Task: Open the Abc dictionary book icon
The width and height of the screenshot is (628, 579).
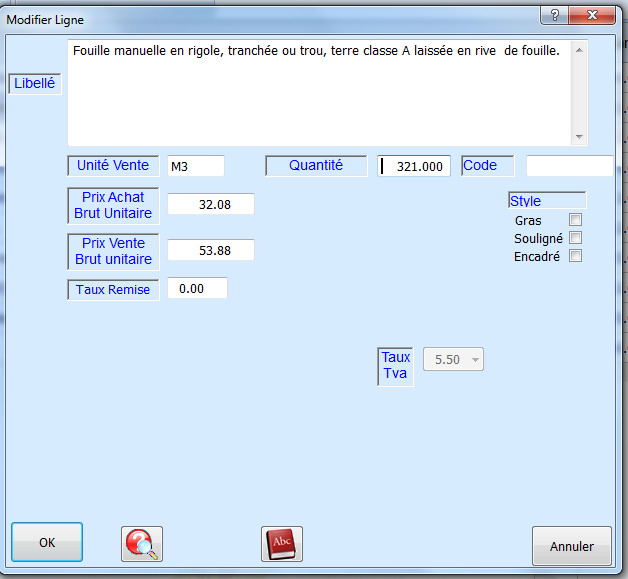Action: tap(282, 544)
